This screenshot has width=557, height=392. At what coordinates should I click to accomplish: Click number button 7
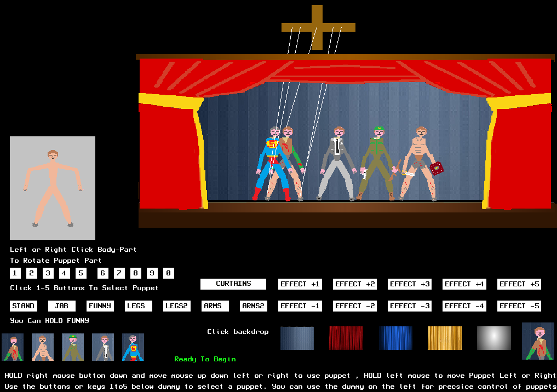119,273
